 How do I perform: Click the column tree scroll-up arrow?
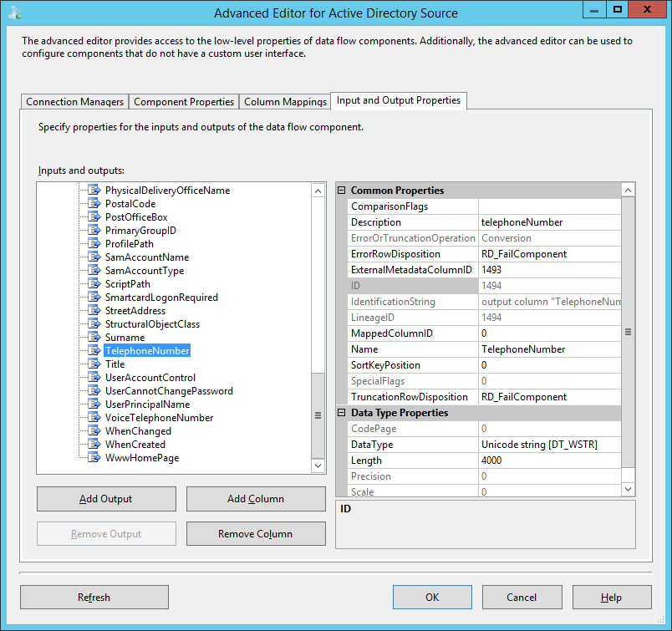click(318, 191)
